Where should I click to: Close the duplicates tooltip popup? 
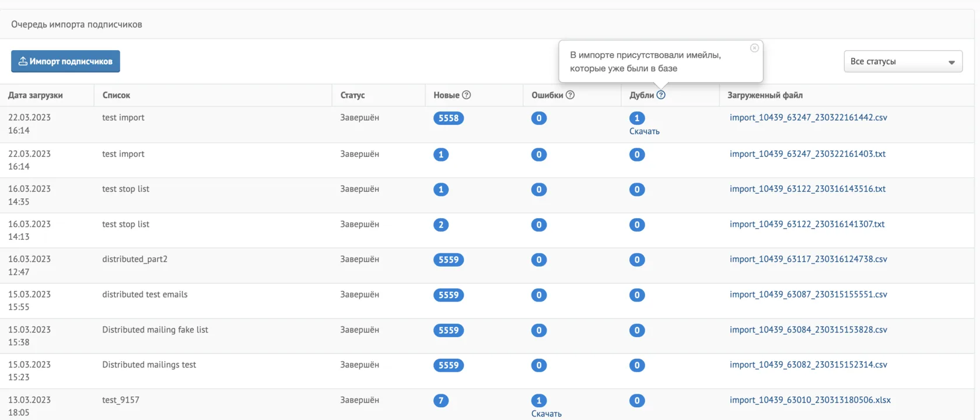tap(754, 48)
